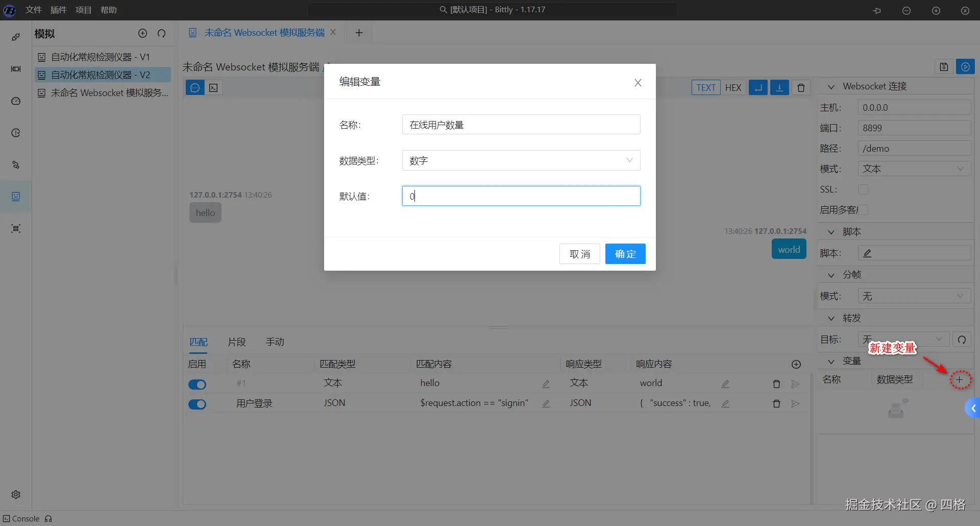Click the title bar project search box
Viewport: 980px width, 526px height.
click(x=492, y=10)
